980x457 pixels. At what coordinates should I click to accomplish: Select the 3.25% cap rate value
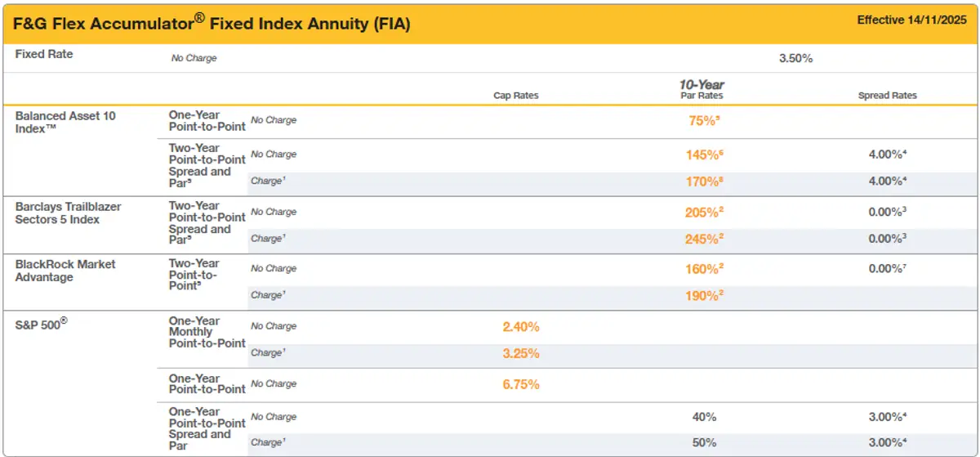coord(521,354)
